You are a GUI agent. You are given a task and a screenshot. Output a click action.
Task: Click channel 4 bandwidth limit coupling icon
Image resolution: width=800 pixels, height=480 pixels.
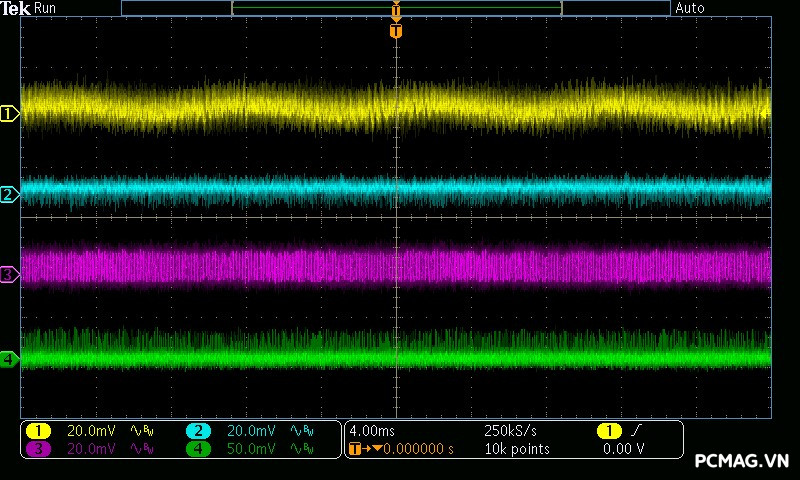pyautogui.click(x=301, y=449)
